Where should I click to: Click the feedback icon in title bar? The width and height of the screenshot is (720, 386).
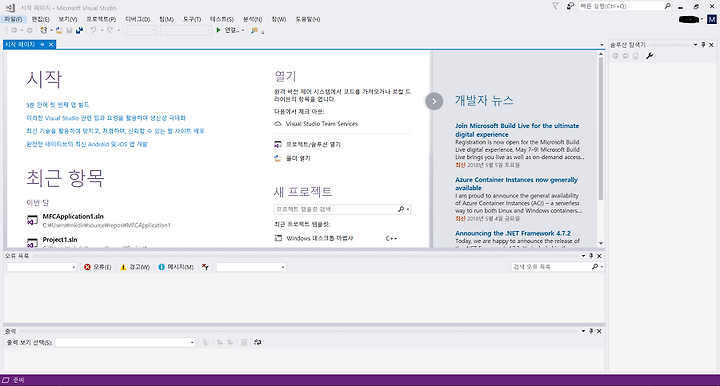[x=570, y=6]
